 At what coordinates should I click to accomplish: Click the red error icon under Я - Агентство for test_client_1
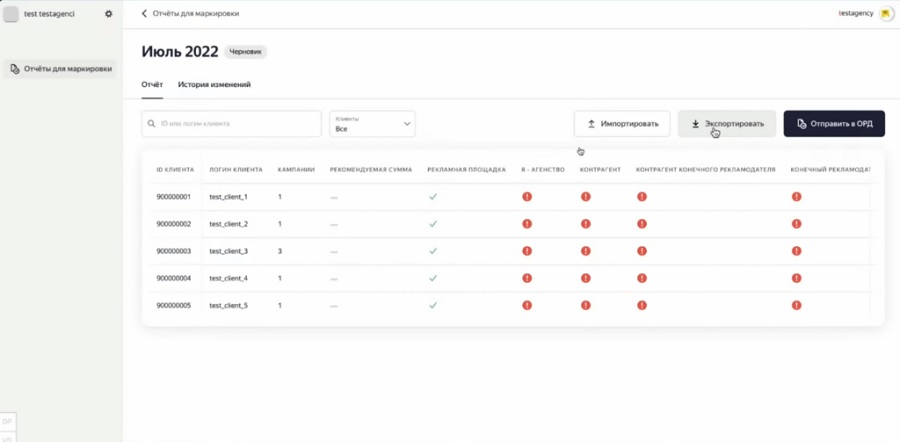527,197
